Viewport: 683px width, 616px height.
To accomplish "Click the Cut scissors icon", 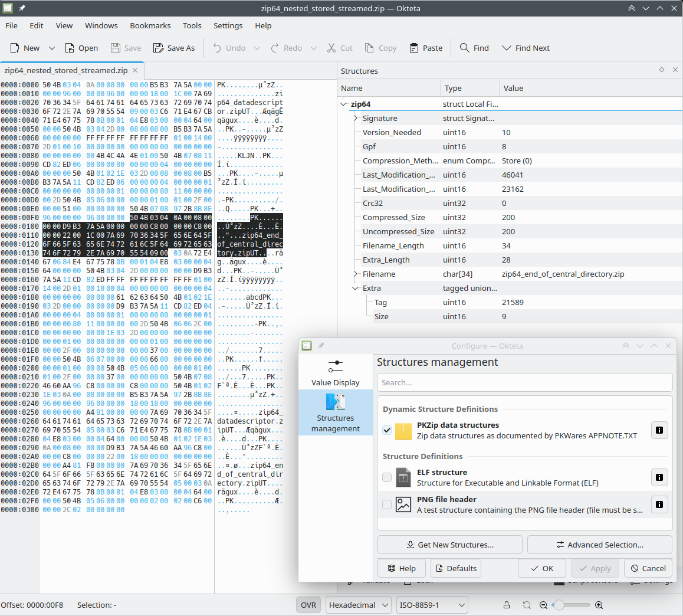I will click(332, 48).
